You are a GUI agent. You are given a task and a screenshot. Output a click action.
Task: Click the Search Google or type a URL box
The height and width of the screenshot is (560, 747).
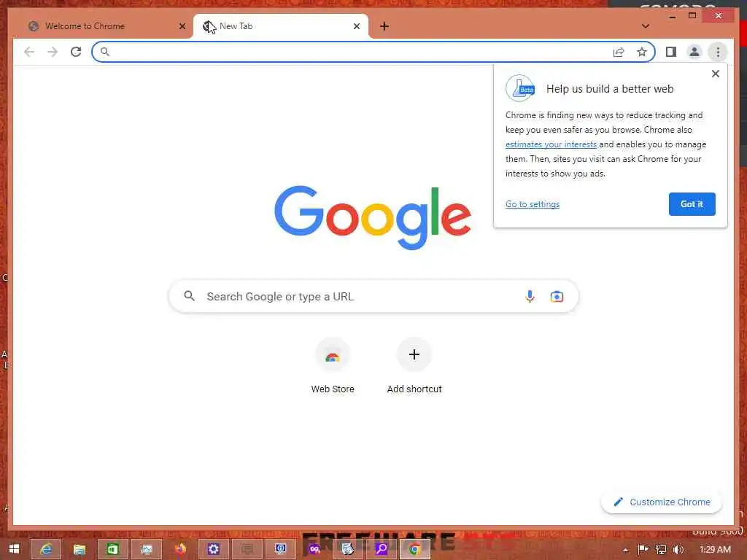(x=373, y=296)
